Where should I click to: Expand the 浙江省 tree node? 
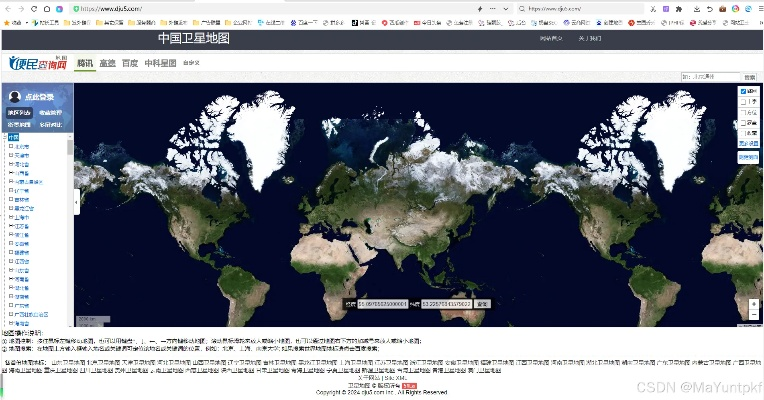(x=11, y=235)
